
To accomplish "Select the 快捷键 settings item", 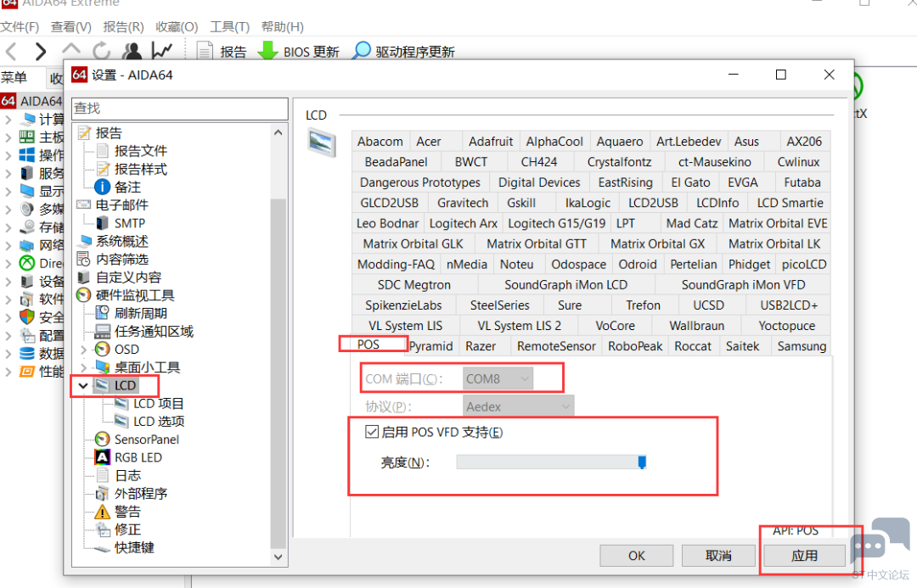I will [134, 547].
